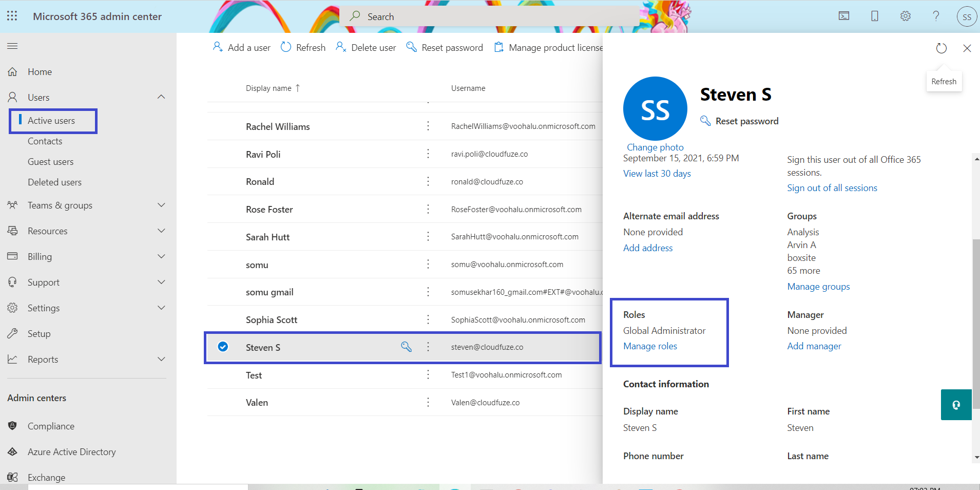Open more actions for Sophia Scott

pos(428,319)
